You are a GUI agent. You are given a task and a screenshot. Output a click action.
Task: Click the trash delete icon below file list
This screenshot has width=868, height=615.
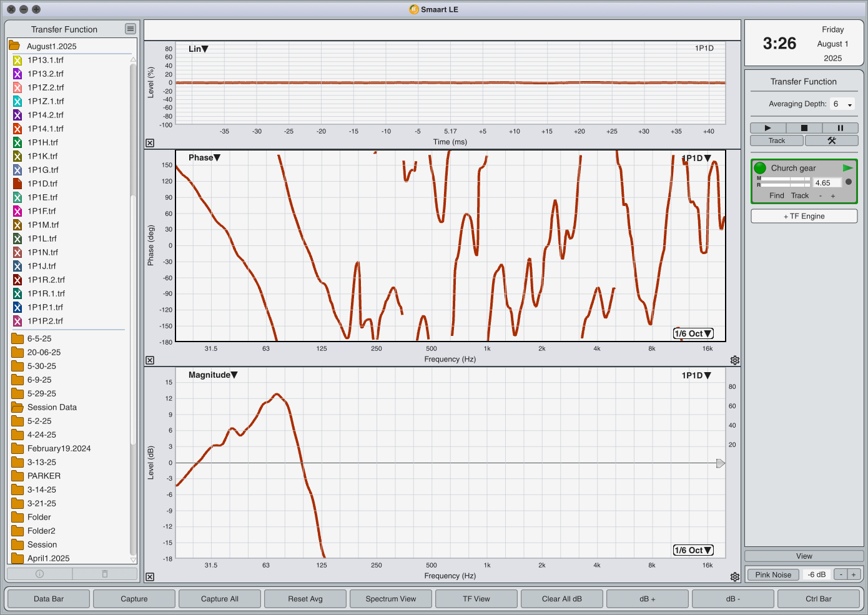[105, 574]
